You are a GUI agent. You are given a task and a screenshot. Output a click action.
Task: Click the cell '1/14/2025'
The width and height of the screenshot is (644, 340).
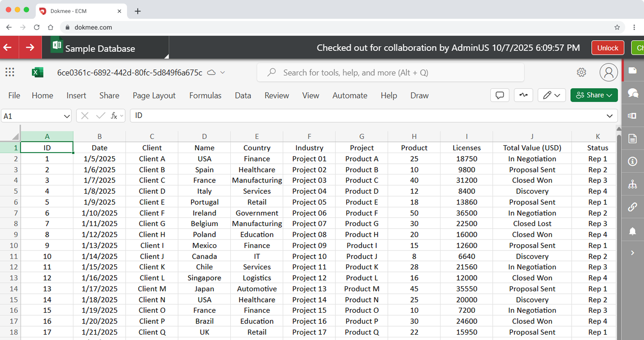(99, 256)
